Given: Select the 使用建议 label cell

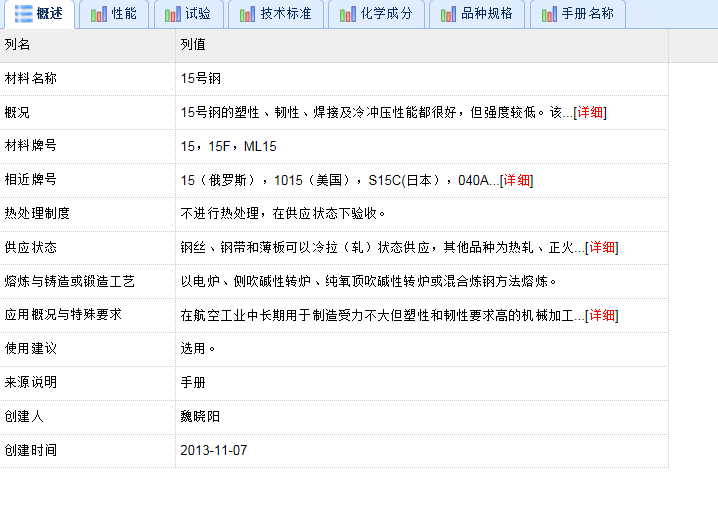Looking at the screenshot, I should coord(87,349).
